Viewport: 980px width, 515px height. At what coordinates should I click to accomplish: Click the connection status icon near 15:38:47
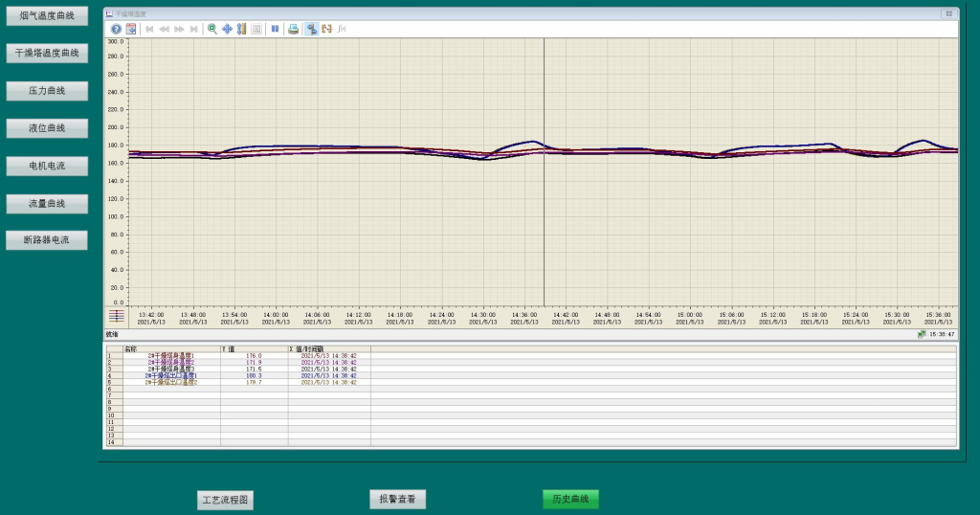922,334
